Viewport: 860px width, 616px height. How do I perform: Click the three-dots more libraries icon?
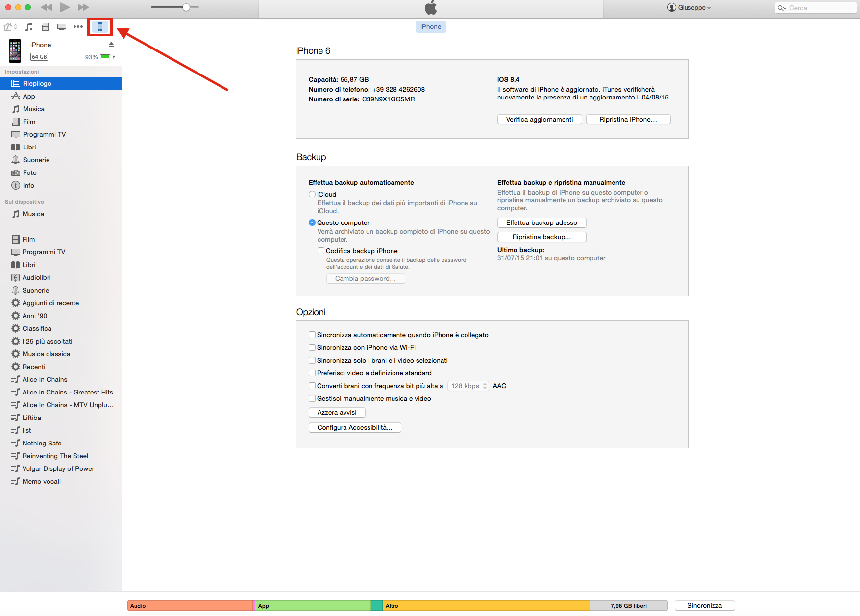coord(78,26)
